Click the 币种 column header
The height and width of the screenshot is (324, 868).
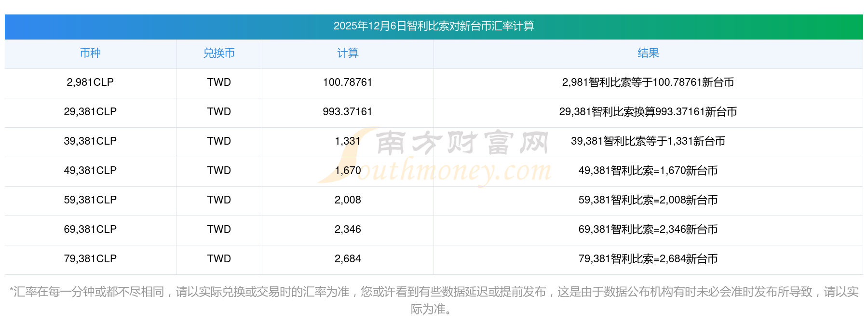(x=90, y=53)
